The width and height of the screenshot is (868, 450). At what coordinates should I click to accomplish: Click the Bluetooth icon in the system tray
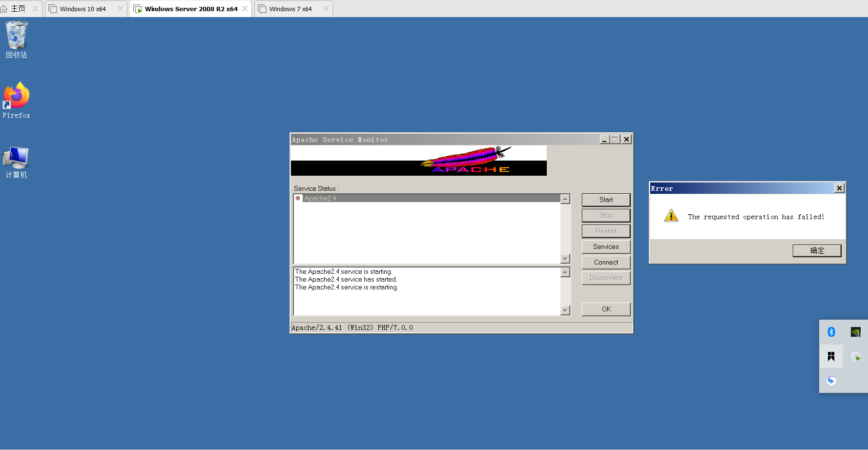tap(831, 332)
